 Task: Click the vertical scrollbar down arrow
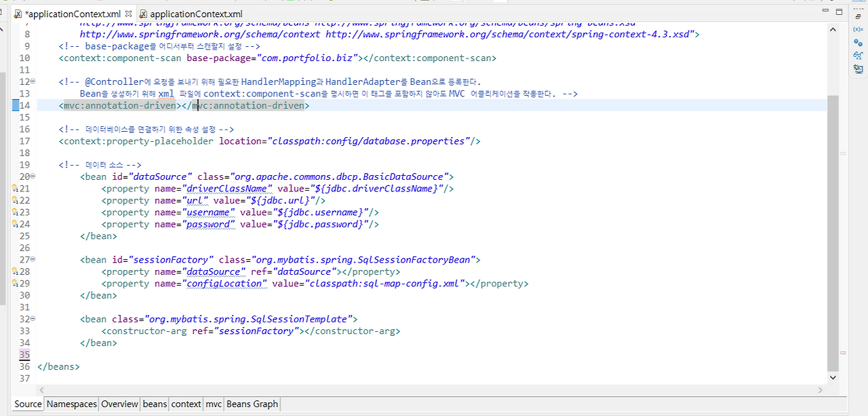pos(833,377)
